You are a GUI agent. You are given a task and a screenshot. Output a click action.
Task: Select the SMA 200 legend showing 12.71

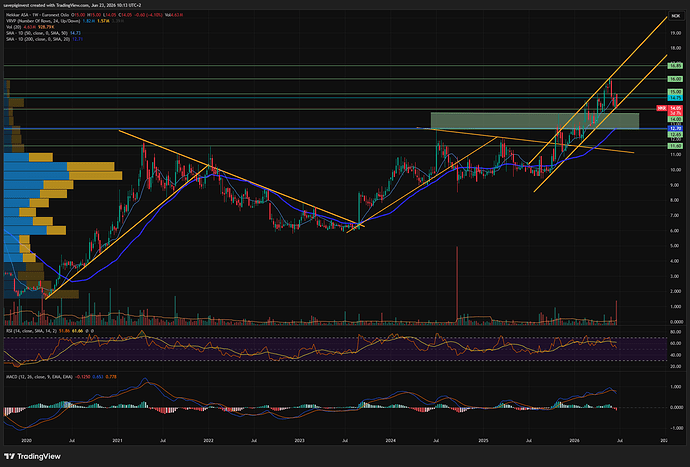click(44, 39)
